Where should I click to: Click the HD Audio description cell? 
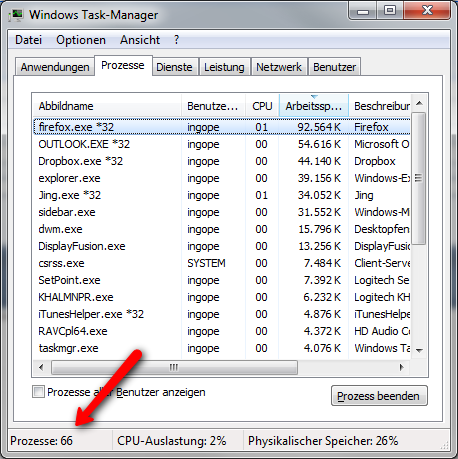tap(382, 331)
